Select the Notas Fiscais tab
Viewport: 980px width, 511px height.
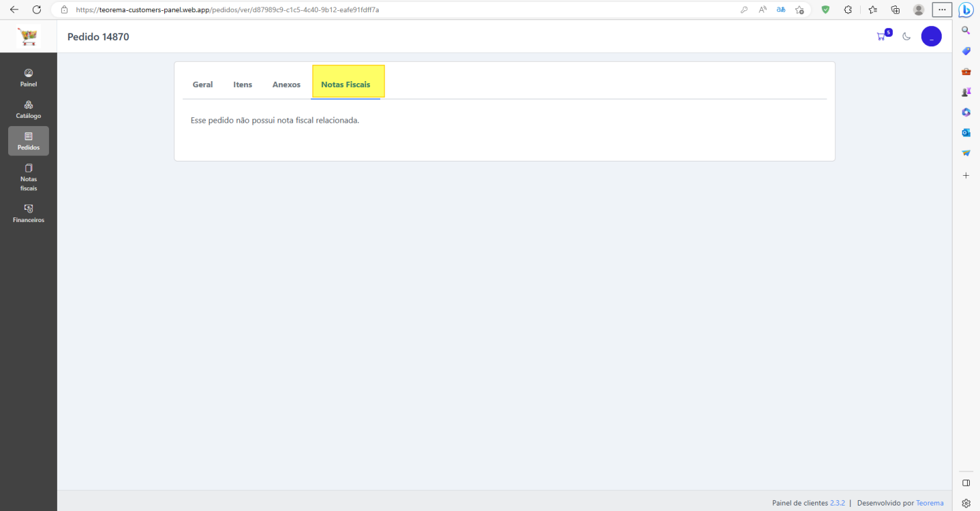(346, 84)
